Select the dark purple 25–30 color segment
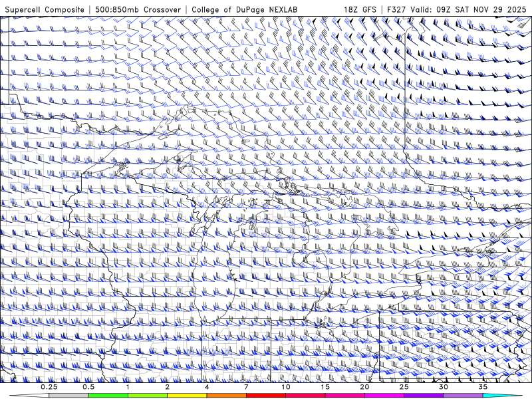This screenshot has height=399, width=532. pyautogui.click(x=424, y=396)
